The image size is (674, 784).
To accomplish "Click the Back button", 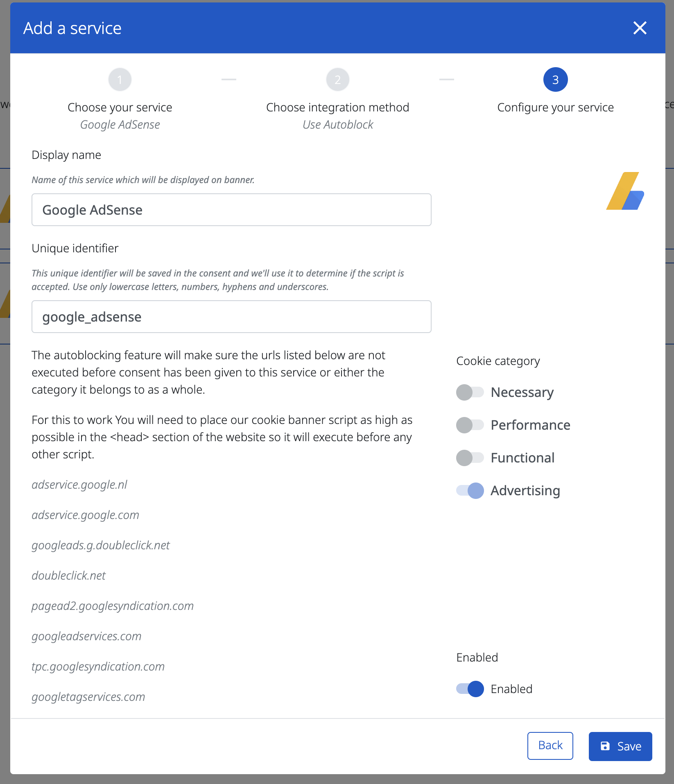I will 550,746.
